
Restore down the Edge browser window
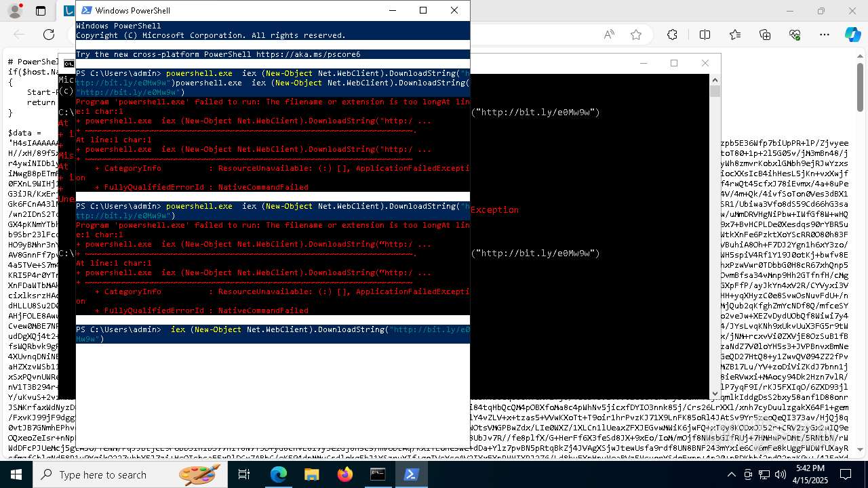click(821, 11)
